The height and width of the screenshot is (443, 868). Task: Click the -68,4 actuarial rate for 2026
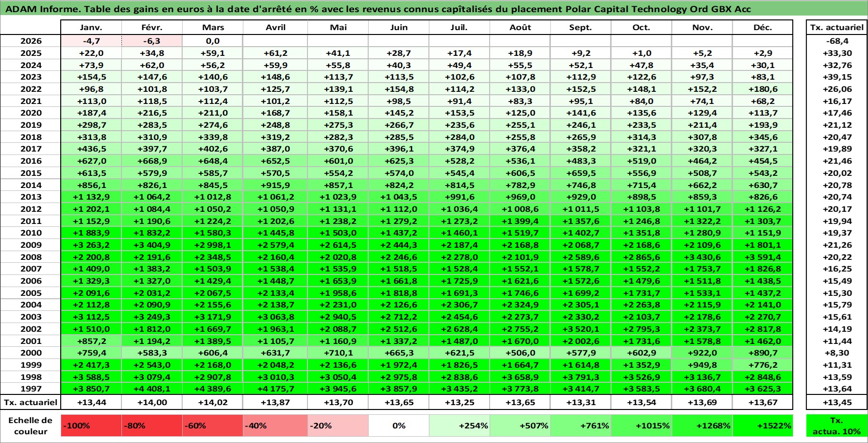836,41
